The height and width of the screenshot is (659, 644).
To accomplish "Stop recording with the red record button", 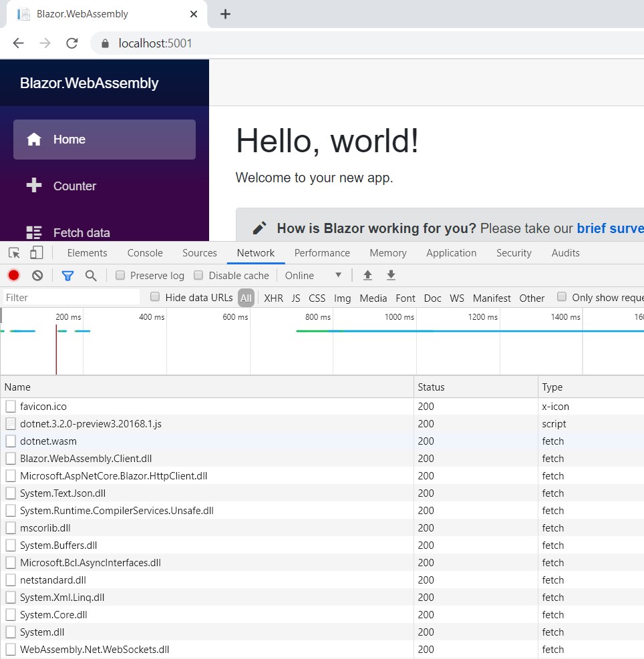I will tap(14, 275).
